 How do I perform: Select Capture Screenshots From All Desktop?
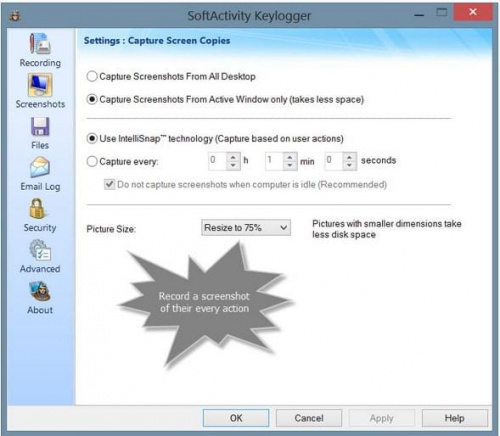[171, 76]
